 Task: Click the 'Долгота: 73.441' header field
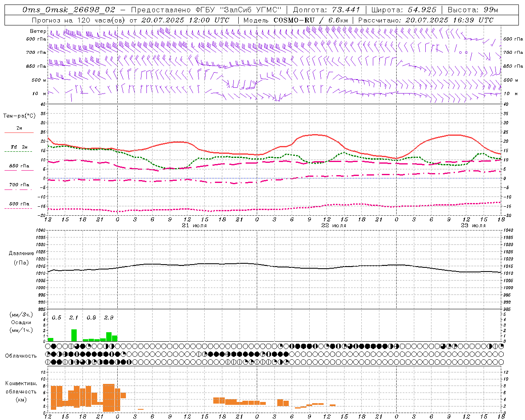pyautogui.click(x=326, y=10)
